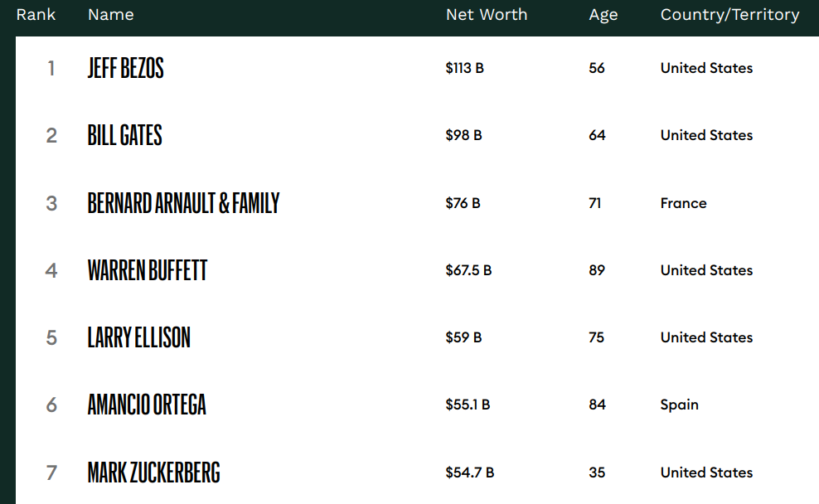This screenshot has height=504, width=819.
Task: Open the Larry Ellison profile link
Action: 139,337
